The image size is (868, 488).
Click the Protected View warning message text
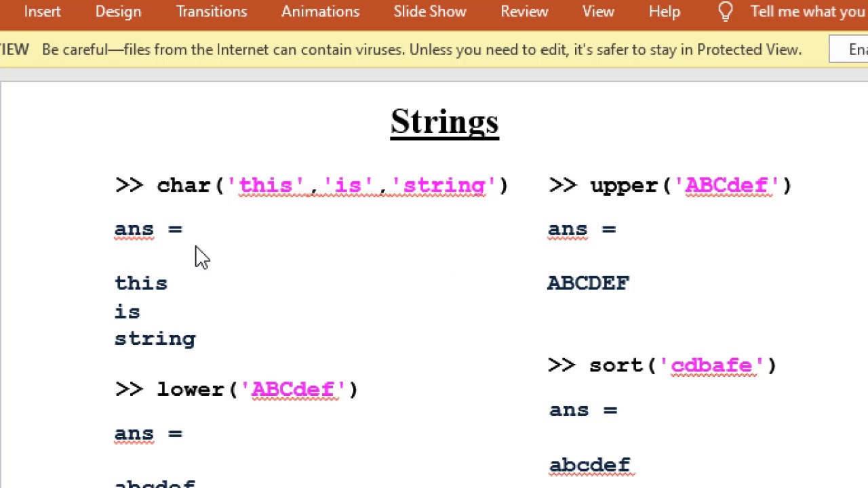point(421,49)
